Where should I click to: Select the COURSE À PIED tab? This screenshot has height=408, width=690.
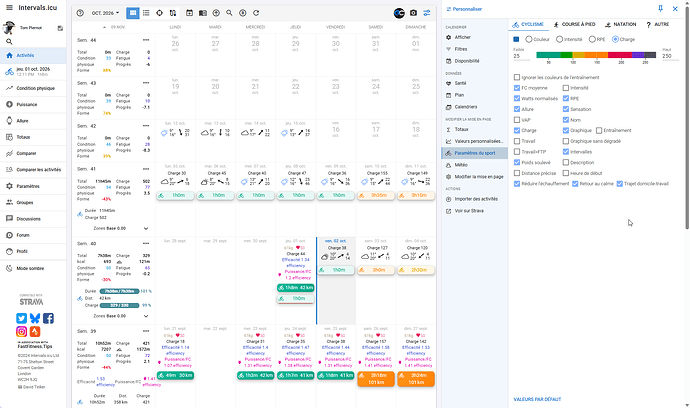574,25
